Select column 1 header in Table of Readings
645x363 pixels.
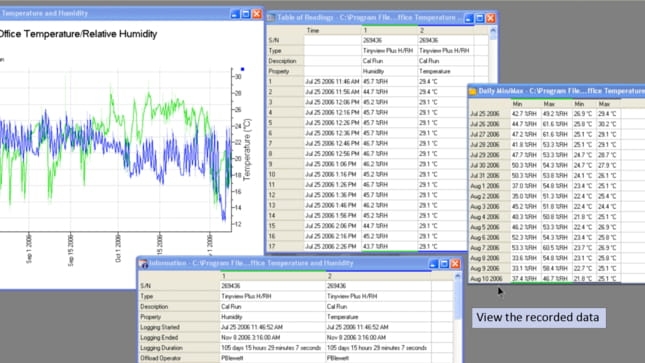pyautogui.click(x=390, y=30)
